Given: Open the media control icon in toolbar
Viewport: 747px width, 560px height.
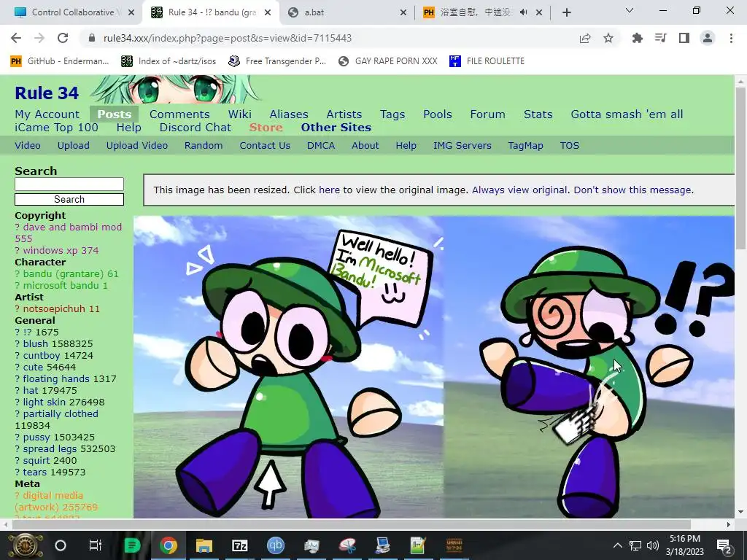Looking at the screenshot, I should coord(661,38).
